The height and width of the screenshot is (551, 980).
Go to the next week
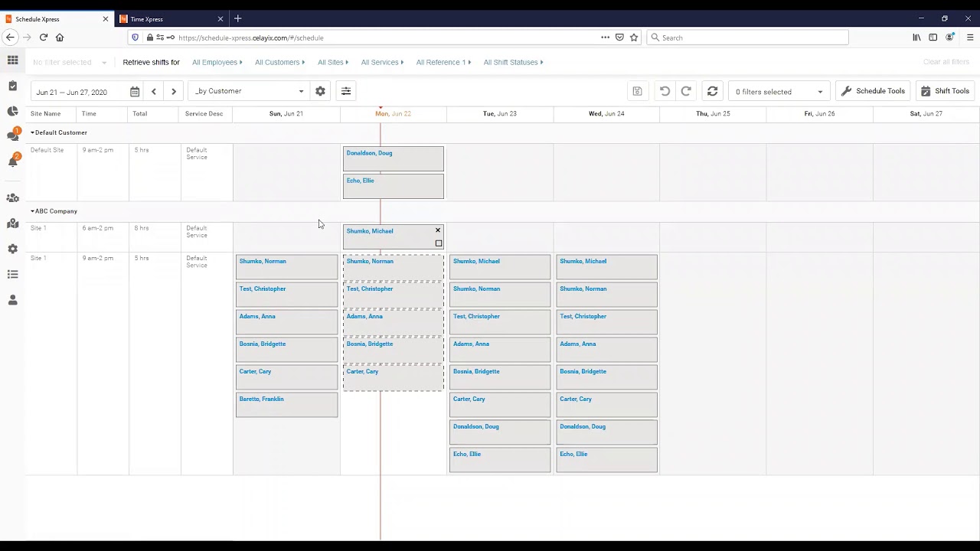coord(174,92)
